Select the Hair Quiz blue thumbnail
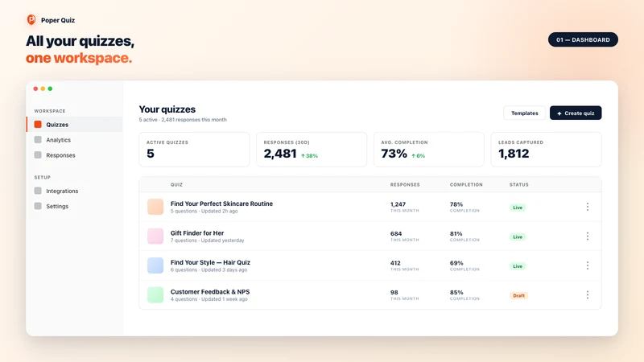 coord(155,265)
